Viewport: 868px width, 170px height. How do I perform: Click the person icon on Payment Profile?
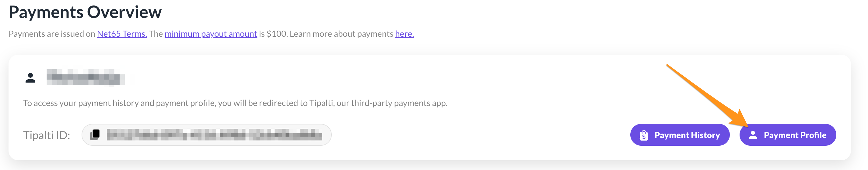[753, 135]
